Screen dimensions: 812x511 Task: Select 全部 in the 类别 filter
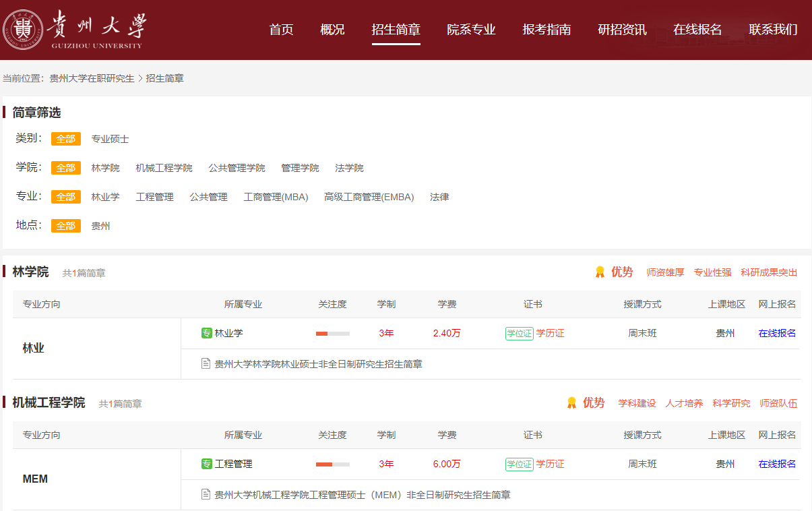click(66, 139)
